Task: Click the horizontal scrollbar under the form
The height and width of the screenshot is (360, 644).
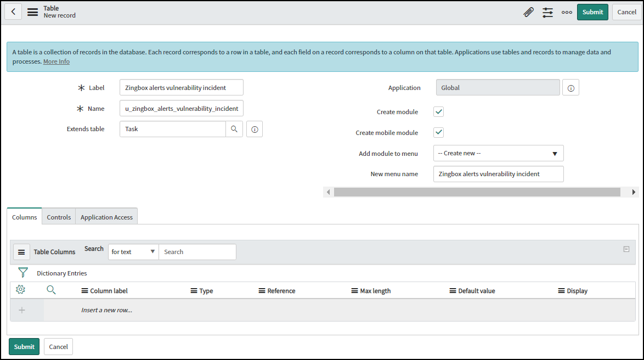Action: 477,192
